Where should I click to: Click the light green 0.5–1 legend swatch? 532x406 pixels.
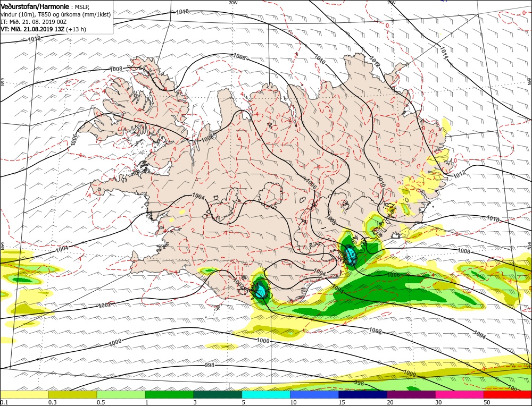121,394
